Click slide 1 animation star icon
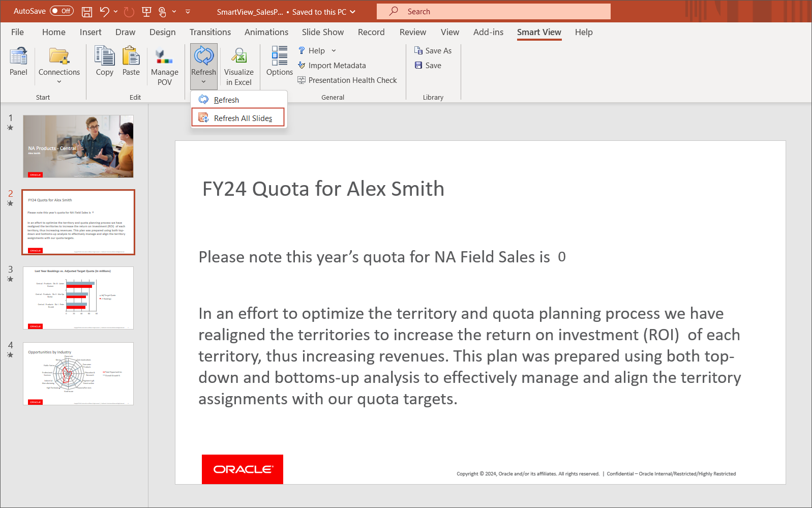The height and width of the screenshot is (508, 812). (x=10, y=128)
